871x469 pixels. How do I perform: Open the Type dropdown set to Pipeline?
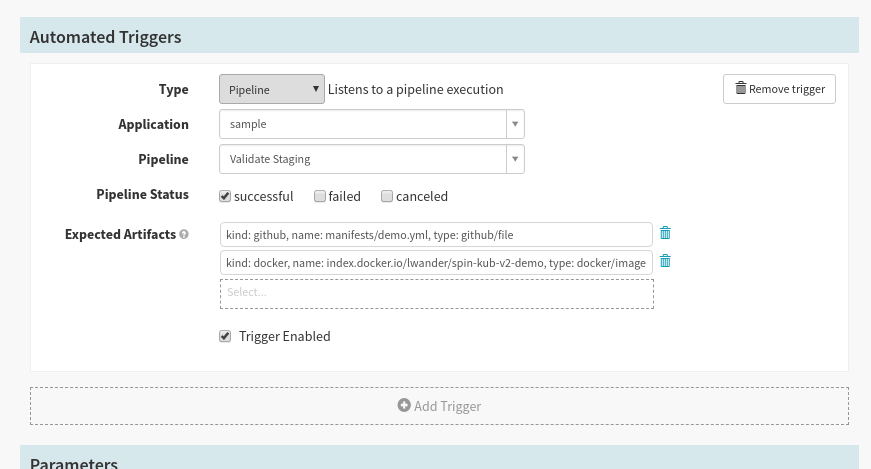(x=271, y=89)
